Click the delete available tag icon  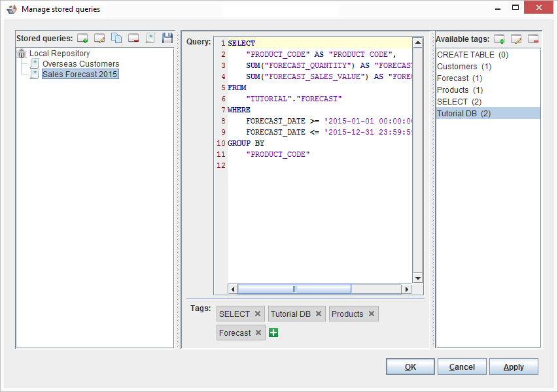[x=533, y=39]
